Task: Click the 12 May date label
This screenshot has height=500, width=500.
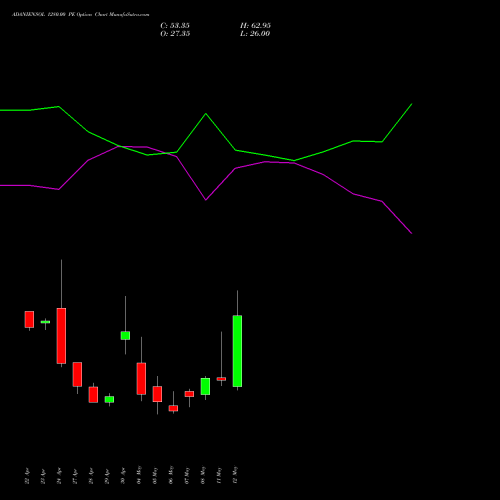Action: click(235, 475)
